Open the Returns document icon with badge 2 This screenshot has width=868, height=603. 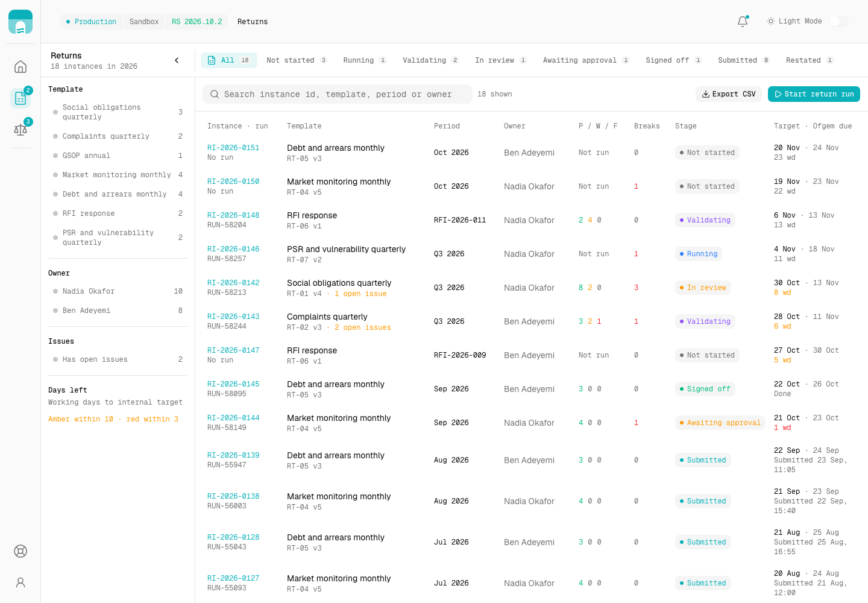pyautogui.click(x=20, y=98)
